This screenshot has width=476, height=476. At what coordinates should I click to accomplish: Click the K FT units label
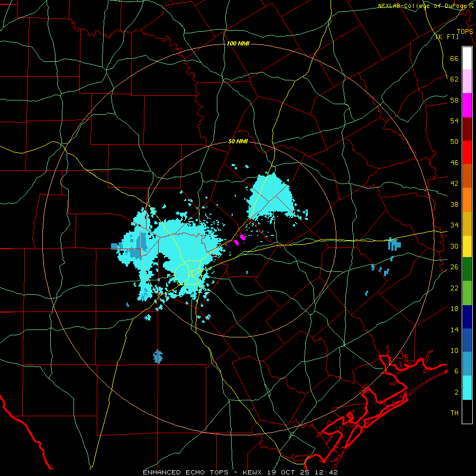(x=447, y=37)
